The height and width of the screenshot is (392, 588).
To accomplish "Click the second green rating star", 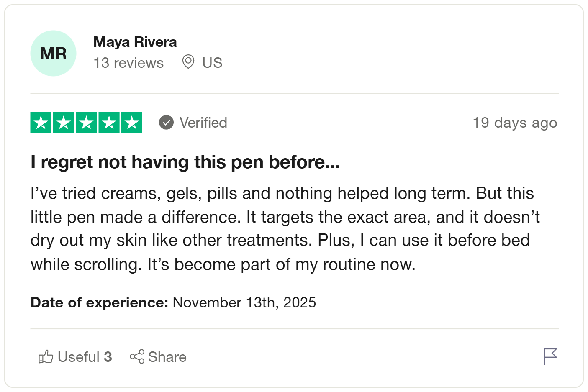I will (x=64, y=123).
